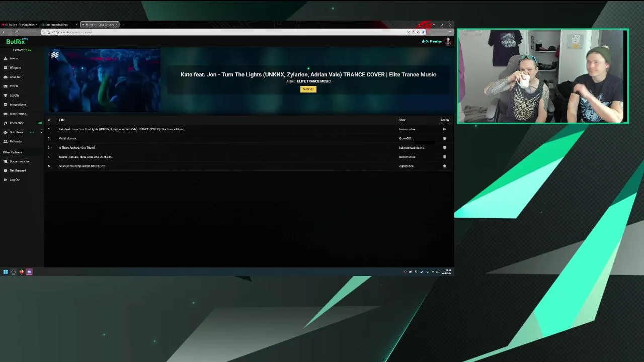Open the Documentation sidebar item
This screenshot has width=644, height=362.
pyautogui.click(x=20, y=161)
